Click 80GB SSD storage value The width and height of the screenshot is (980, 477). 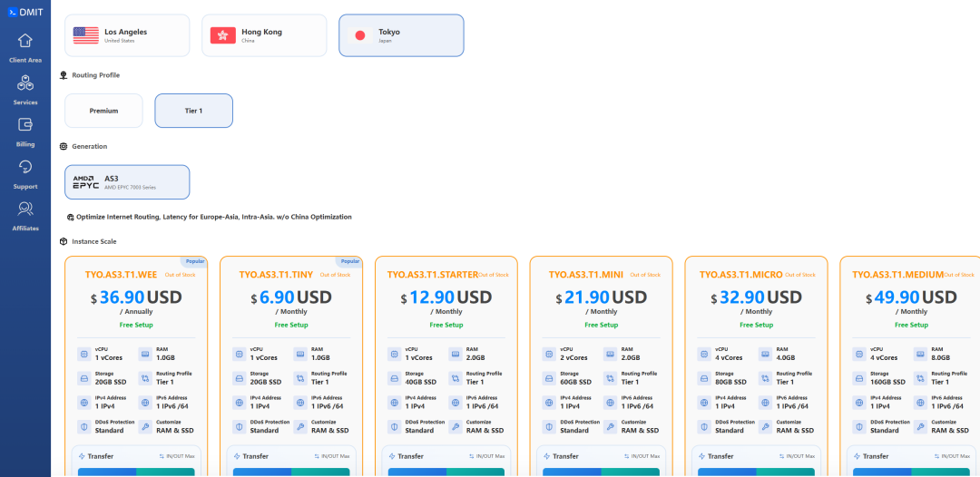point(730,382)
